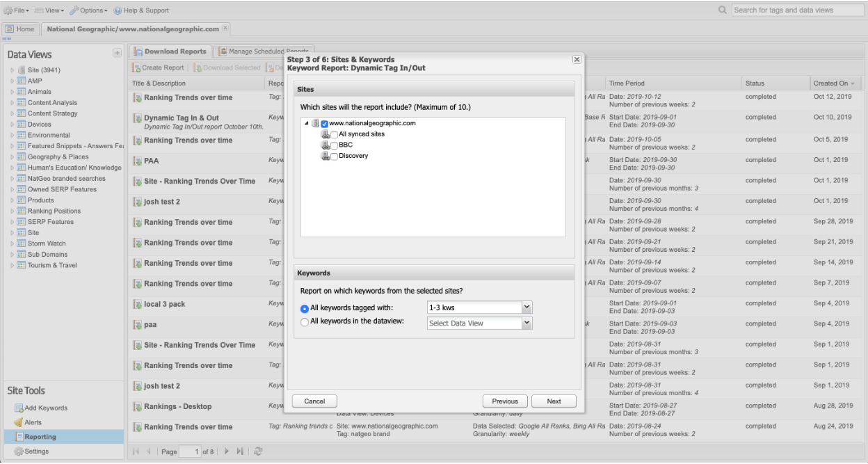The image size is (868, 464).
Task: Check the Discovery site checkbox
Action: tap(335, 156)
